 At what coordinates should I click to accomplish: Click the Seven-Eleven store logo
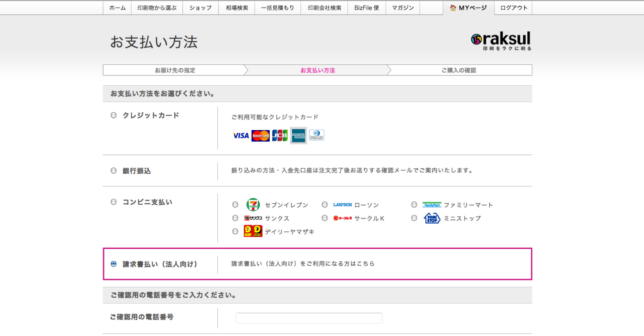[253, 205]
